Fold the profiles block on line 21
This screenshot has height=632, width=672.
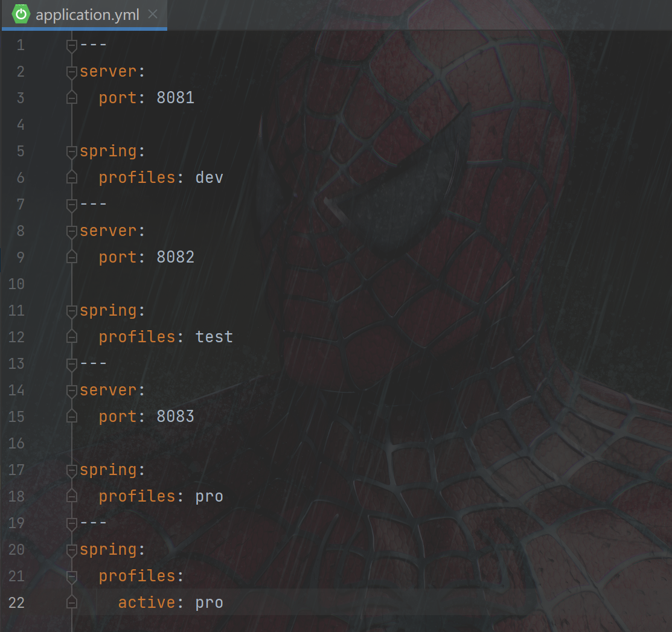(x=72, y=576)
